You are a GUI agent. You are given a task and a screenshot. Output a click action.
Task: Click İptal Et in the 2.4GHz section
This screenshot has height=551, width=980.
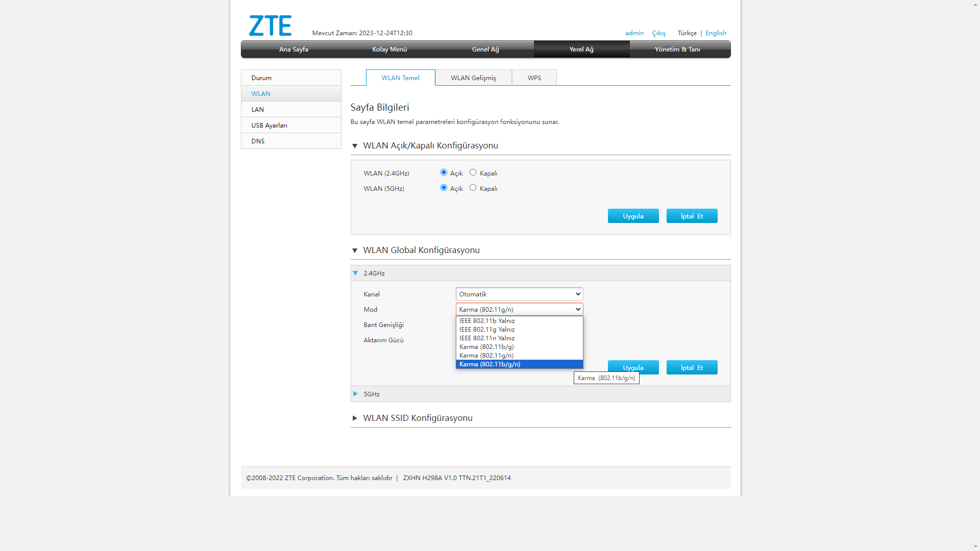[x=692, y=368]
